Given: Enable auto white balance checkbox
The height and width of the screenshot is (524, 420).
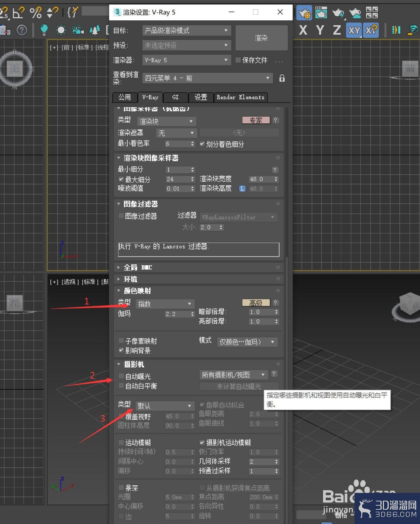Looking at the screenshot, I should 121,385.
